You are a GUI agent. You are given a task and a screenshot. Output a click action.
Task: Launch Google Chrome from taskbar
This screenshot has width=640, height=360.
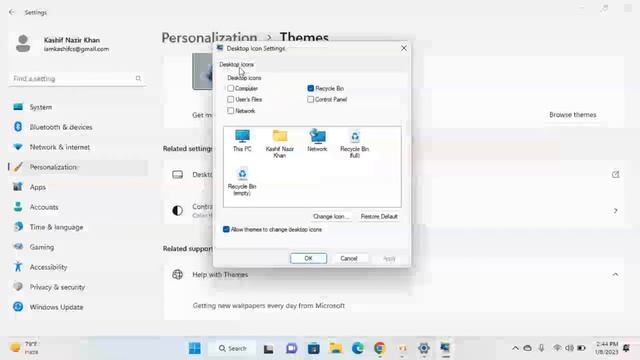pyautogui.click(x=380, y=348)
